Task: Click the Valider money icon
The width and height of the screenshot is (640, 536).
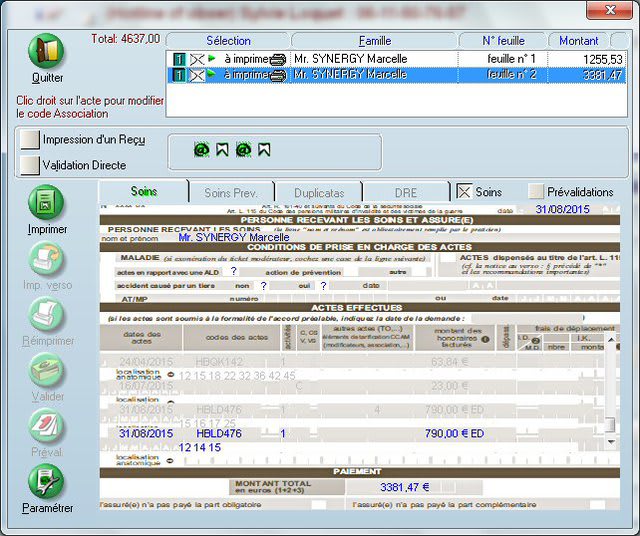Action: [x=47, y=370]
